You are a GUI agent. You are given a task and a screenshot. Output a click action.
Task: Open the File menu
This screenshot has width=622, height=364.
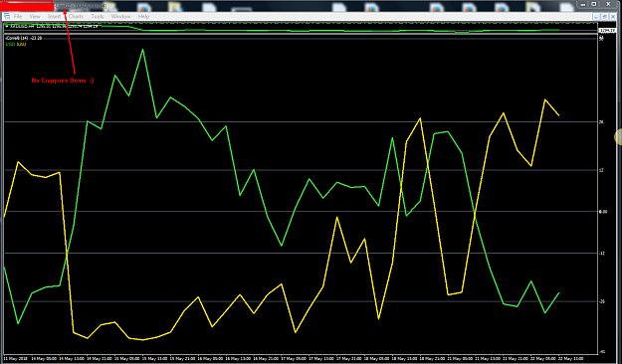(x=18, y=16)
